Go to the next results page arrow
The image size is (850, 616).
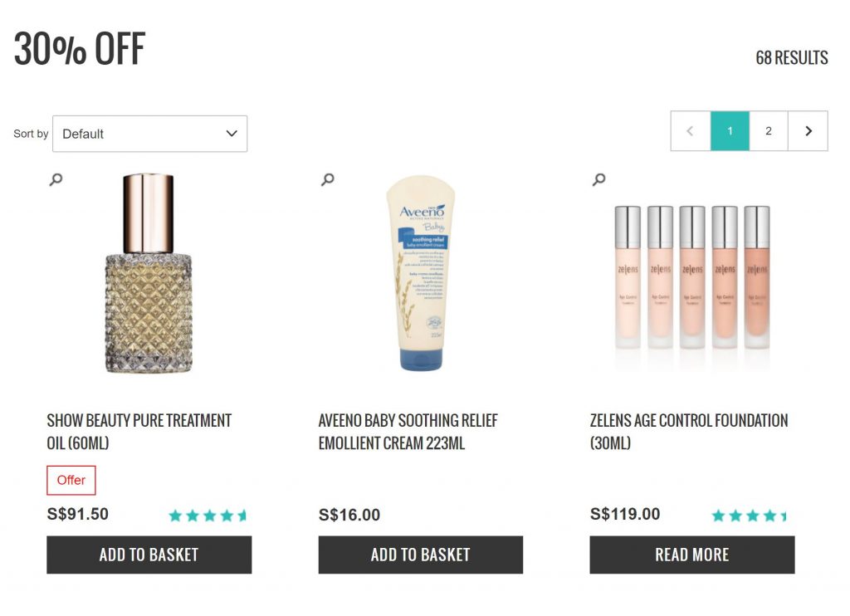click(808, 131)
